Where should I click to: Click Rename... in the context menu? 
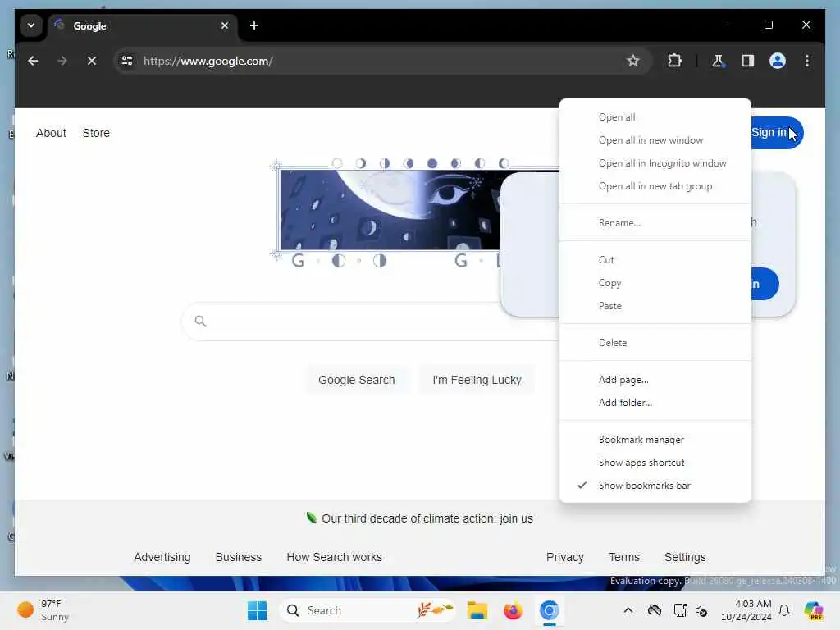[x=655, y=223]
